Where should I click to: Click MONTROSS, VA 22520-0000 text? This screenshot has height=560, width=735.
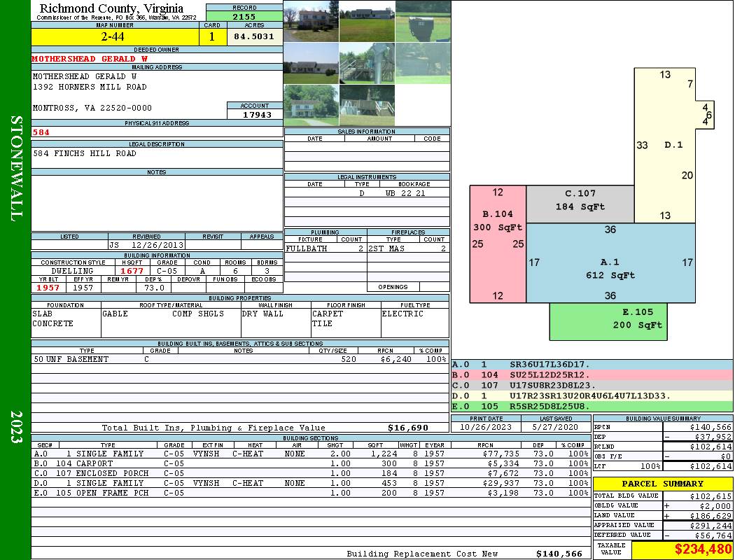coord(92,108)
